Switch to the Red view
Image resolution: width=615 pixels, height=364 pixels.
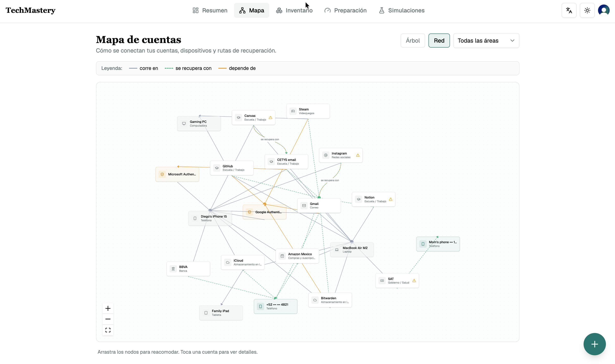(x=439, y=41)
